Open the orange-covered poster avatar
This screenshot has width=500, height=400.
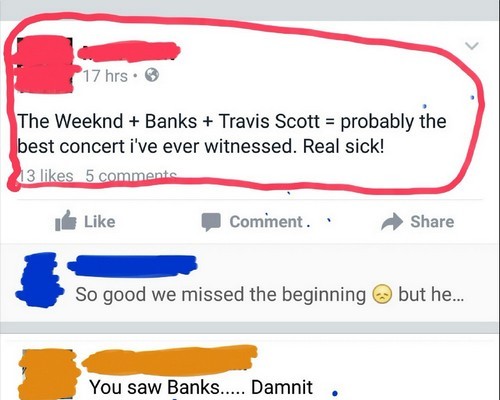(48, 374)
